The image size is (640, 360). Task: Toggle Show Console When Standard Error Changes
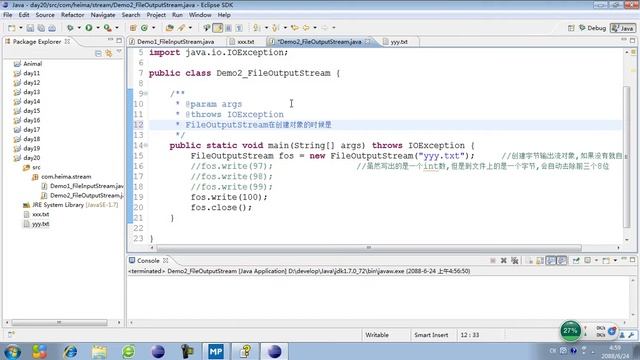562,260
